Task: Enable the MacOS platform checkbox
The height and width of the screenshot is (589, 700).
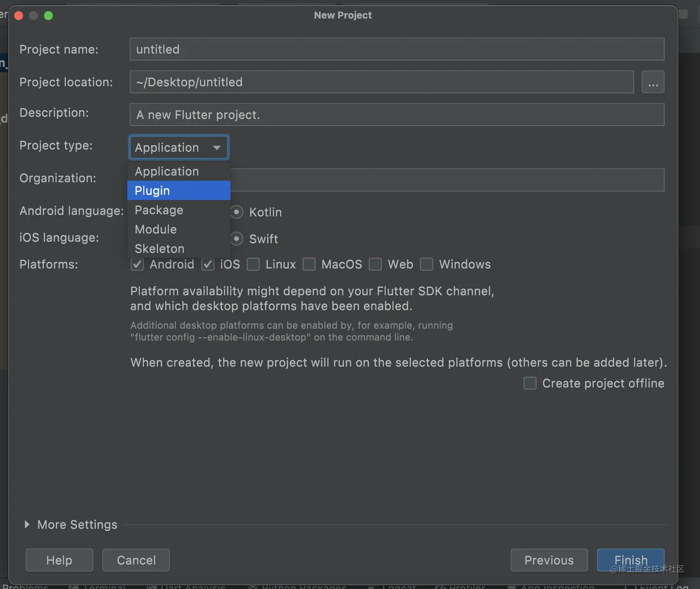Action: click(309, 264)
